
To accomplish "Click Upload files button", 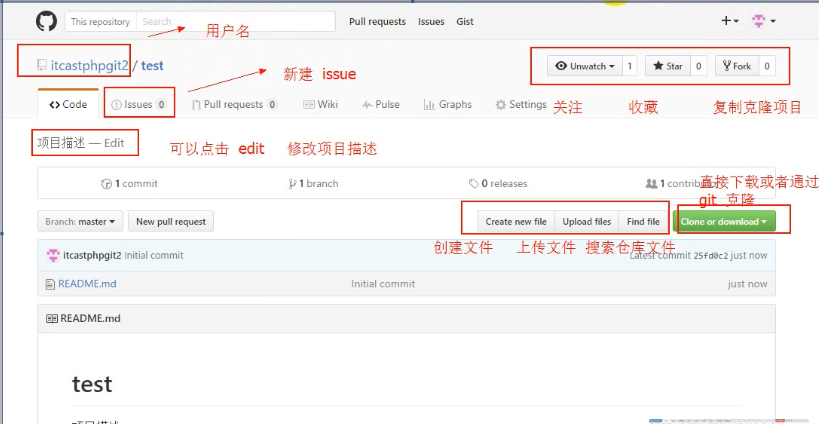I will pyautogui.click(x=587, y=221).
